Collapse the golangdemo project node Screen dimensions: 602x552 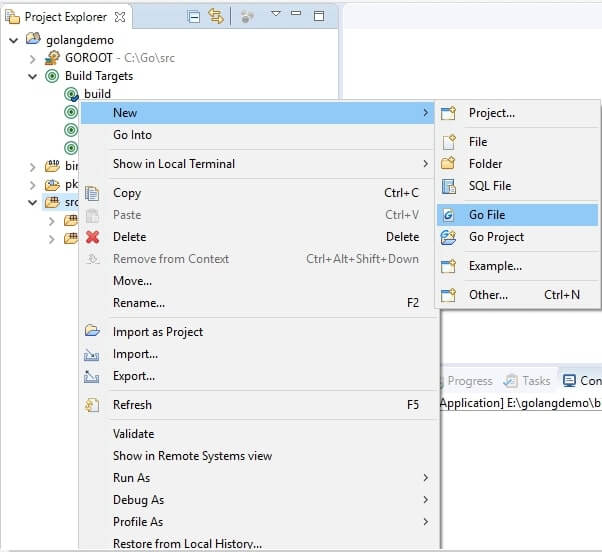[14, 40]
